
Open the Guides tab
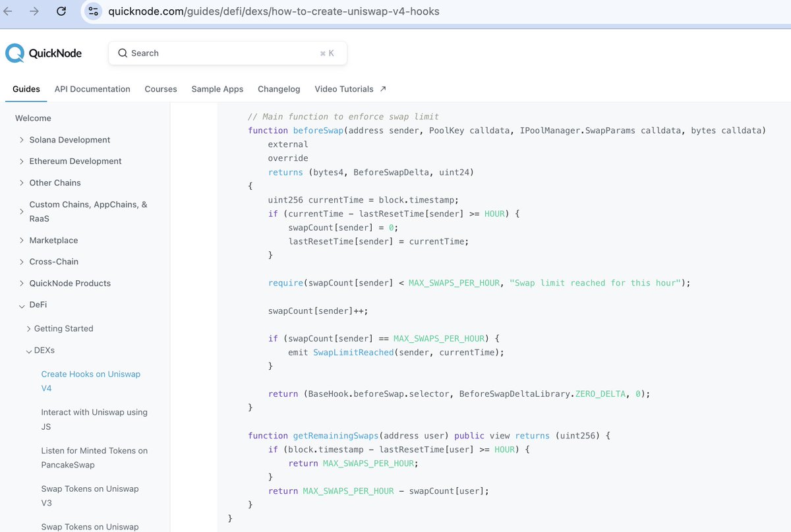[26, 89]
